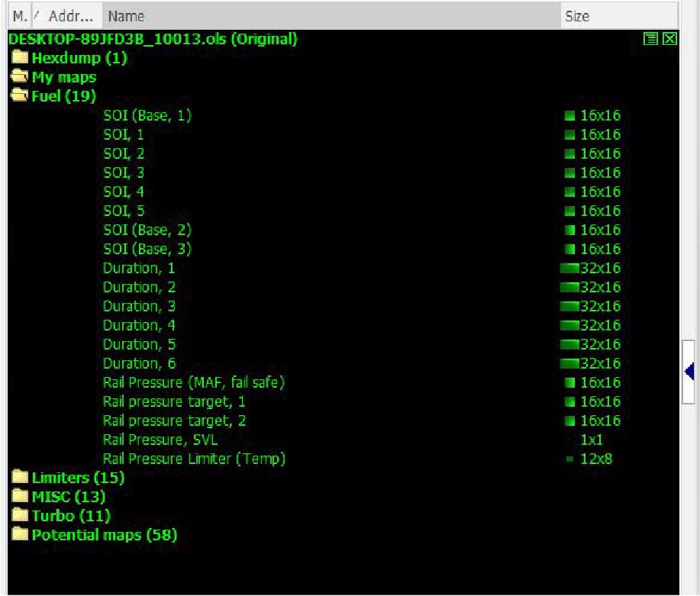Image resolution: width=700 pixels, height=596 pixels.
Task: Expand the Limiters (15) group
Action: (x=78, y=478)
